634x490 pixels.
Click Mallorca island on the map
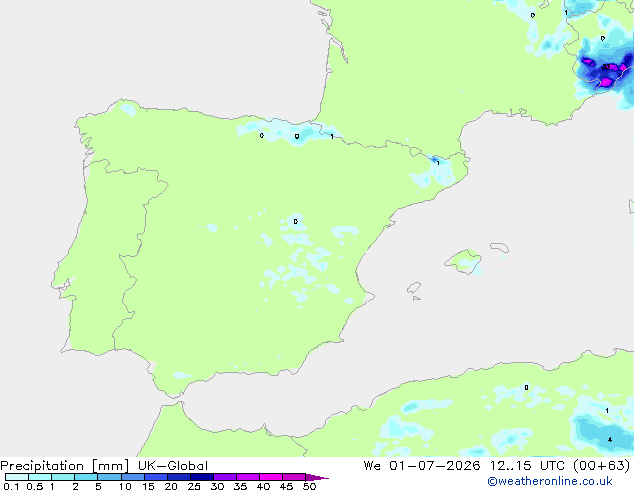(464, 262)
